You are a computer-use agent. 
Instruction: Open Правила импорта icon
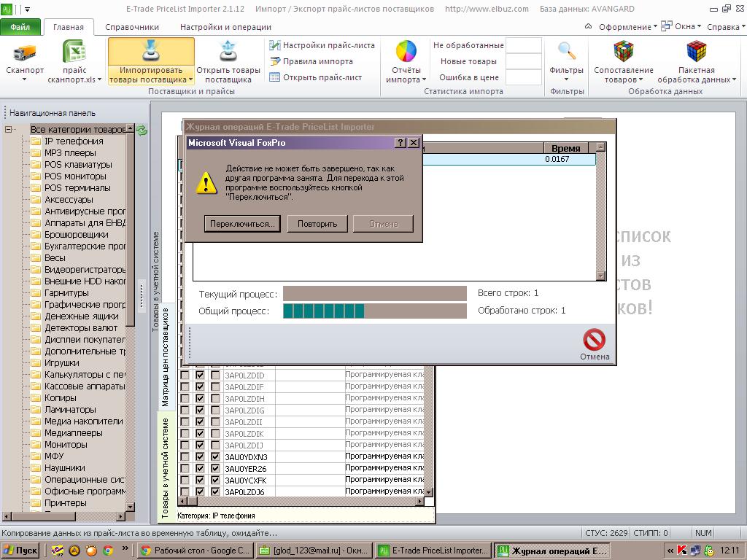(274, 61)
